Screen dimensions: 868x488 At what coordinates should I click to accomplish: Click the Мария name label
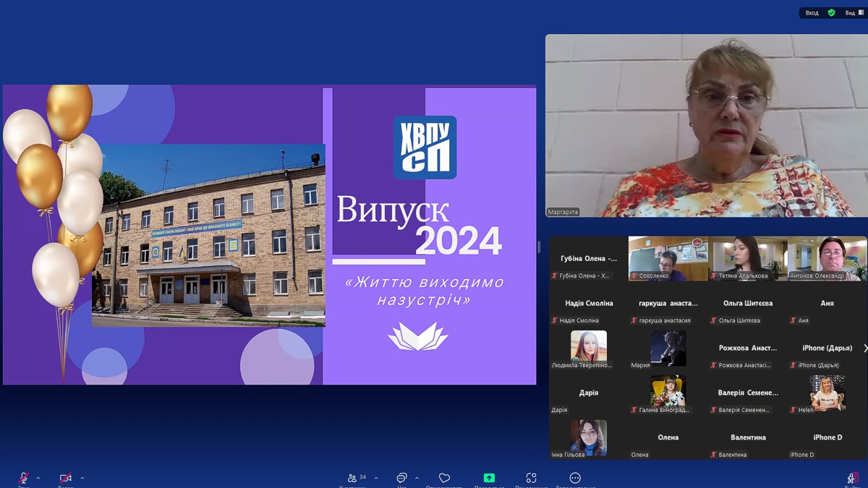[640, 365]
